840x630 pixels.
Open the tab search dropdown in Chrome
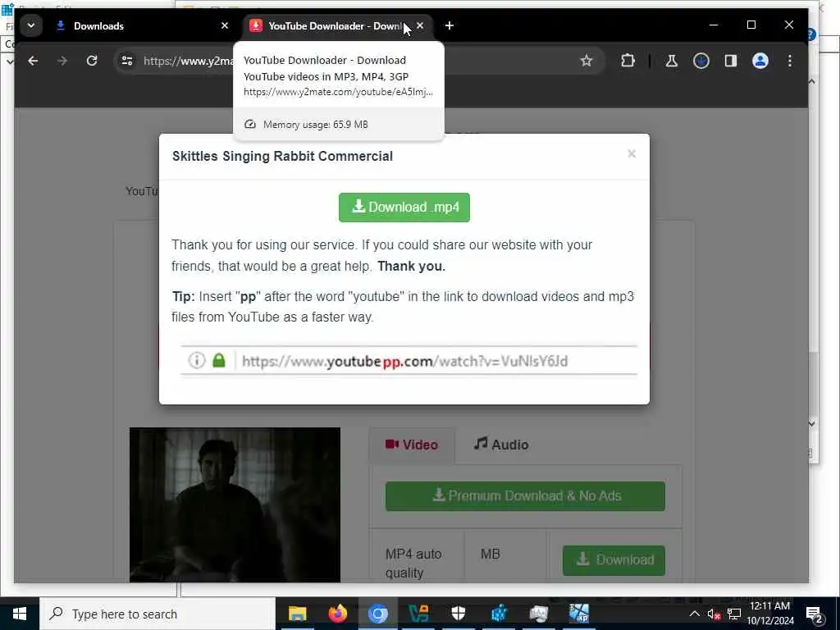[31, 25]
